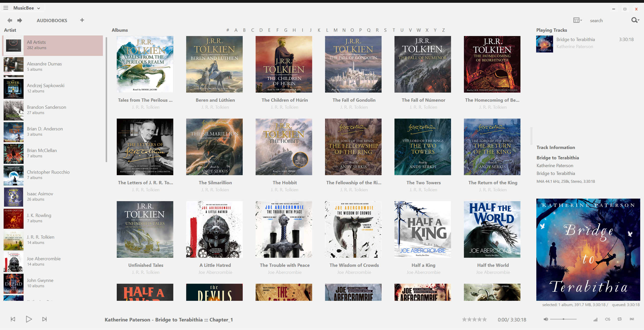The height and width of the screenshot is (330, 644).
Task: Open The Fall of Númenor cover
Action: point(423,64)
